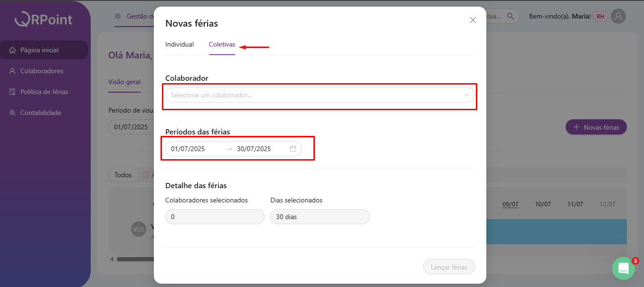Open Política de férias sidebar item

[x=44, y=92]
